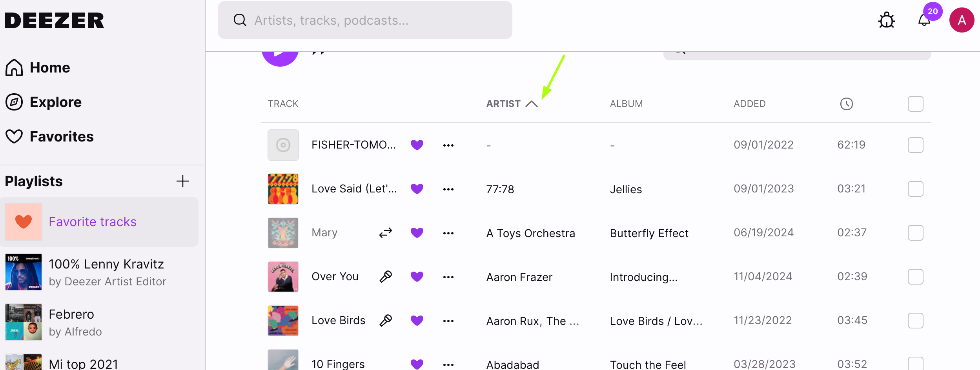Click the heart icon on Love Said track
Image resolution: width=980 pixels, height=370 pixels.
tap(417, 189)
